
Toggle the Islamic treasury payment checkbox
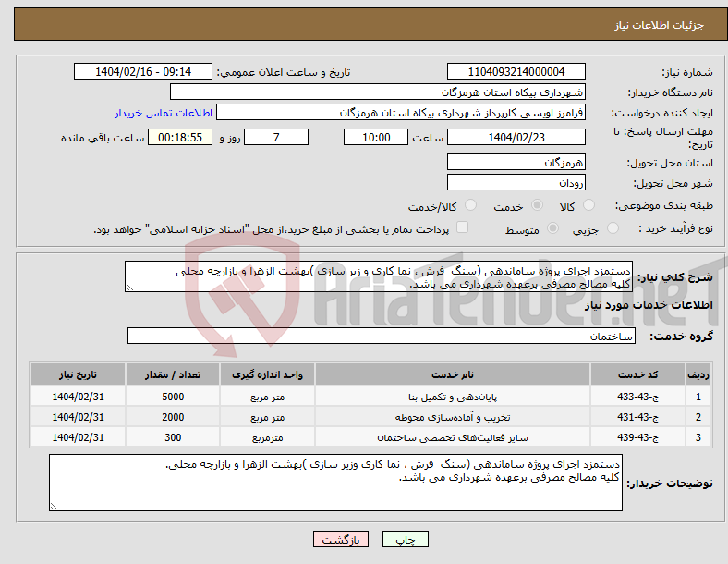click(x=462, y=227)
